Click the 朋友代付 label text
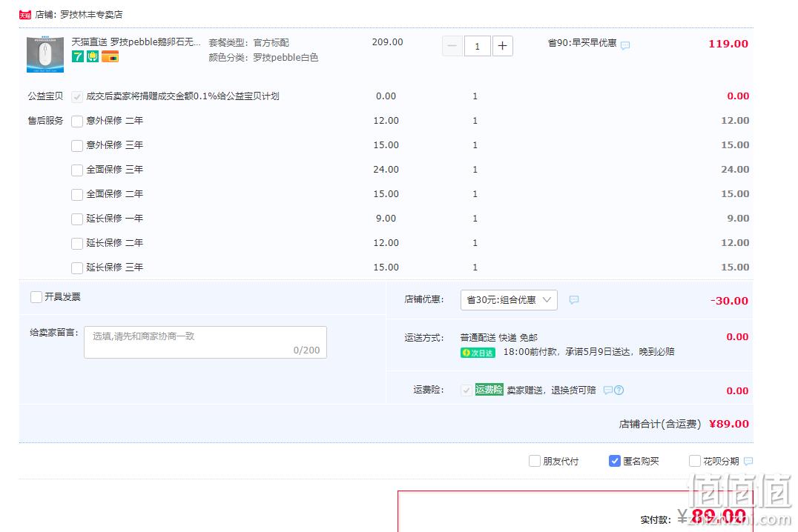 click(x=561, y=462)
